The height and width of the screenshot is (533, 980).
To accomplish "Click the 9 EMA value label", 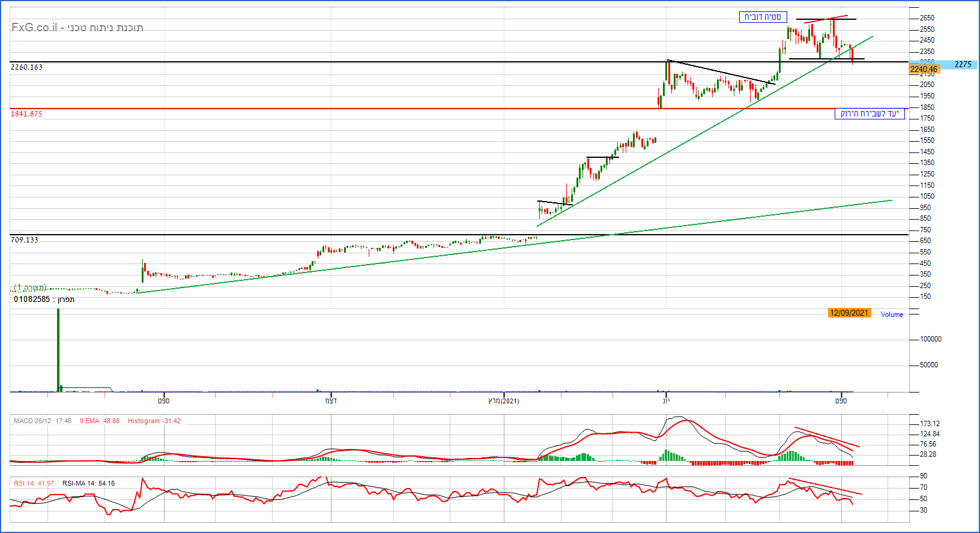I will coord(99,421).
